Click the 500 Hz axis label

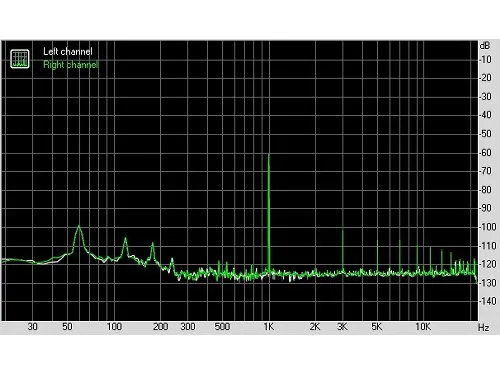pos(222,327)
